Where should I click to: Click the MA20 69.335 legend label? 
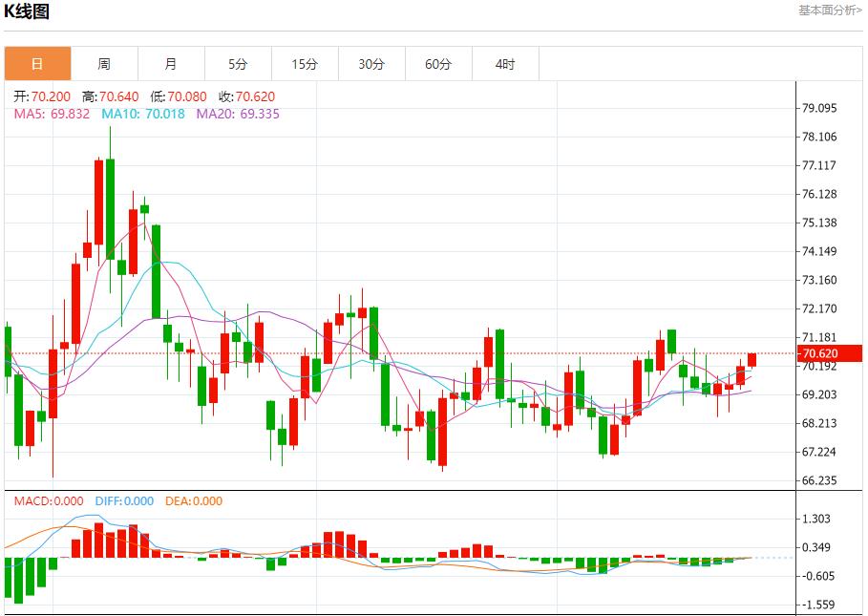click(x=238, y=114)
